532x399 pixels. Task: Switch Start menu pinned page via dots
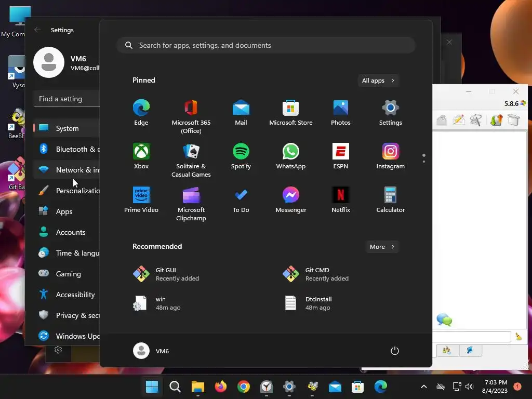click(x=424, y=158)
